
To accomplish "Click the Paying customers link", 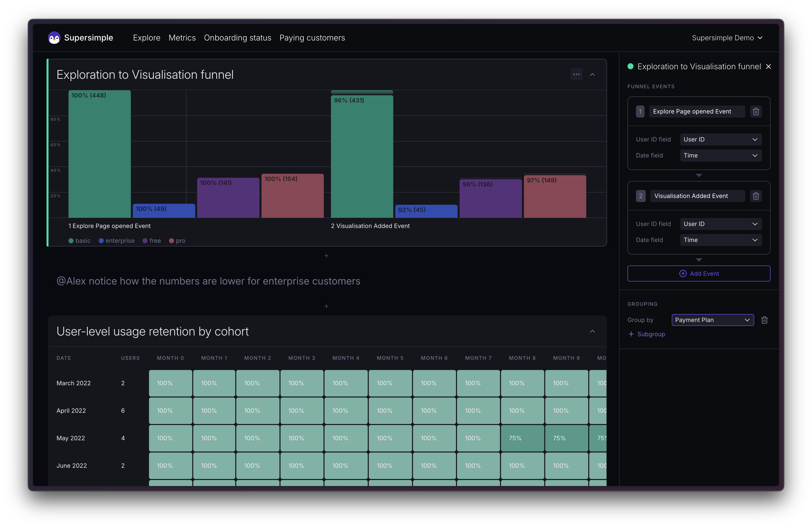I will (312, 37).
